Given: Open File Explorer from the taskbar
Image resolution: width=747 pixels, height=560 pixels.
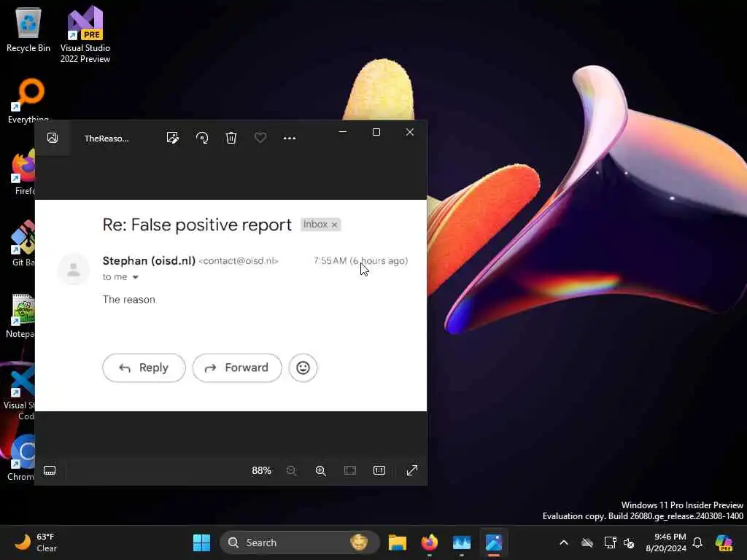Looking at the screenshot, I should tap(398, 542).
